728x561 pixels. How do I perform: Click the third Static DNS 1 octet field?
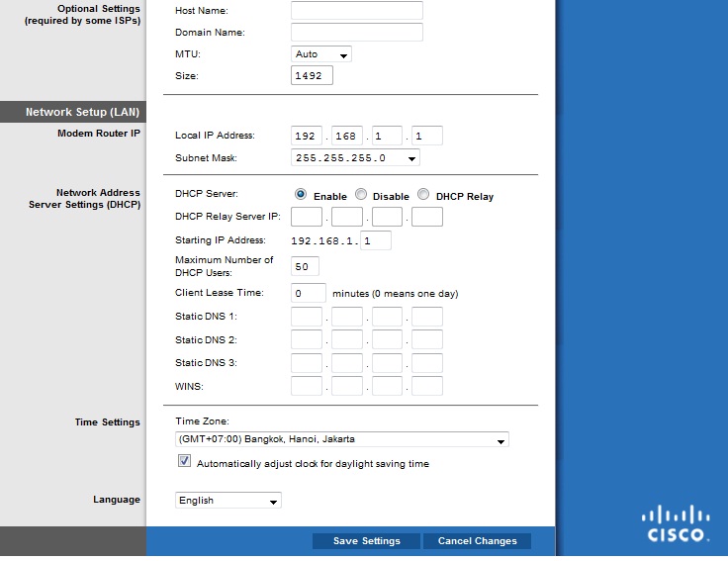coord(387,317)
